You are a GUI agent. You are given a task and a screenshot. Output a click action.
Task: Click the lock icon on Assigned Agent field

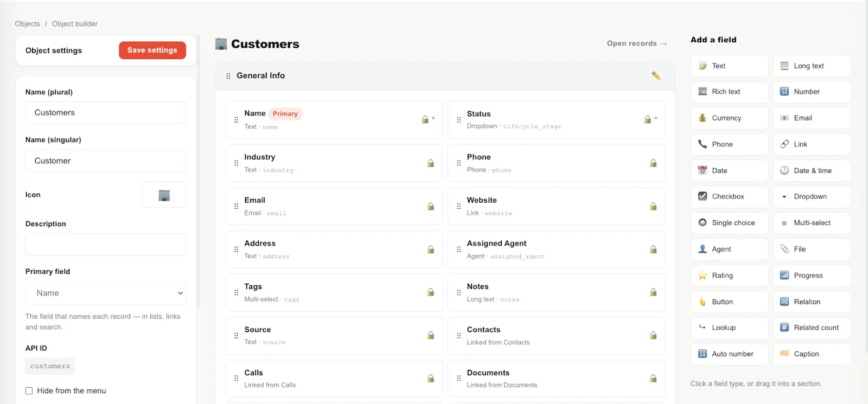[x=653, y=249]
